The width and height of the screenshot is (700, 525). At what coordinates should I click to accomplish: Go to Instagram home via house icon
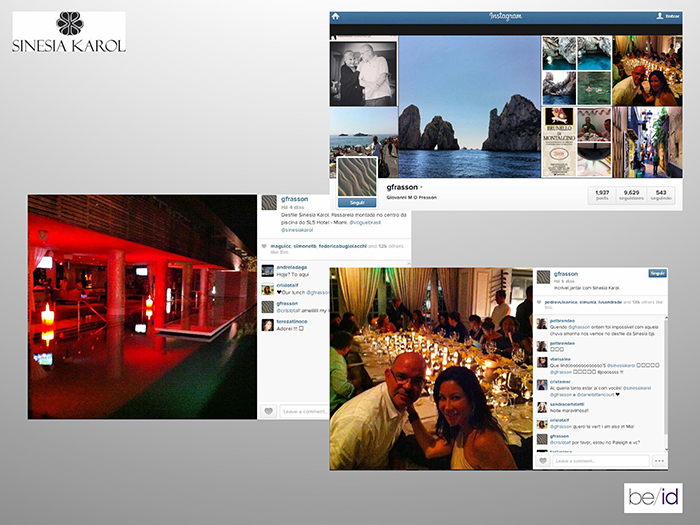coord(336,17)
